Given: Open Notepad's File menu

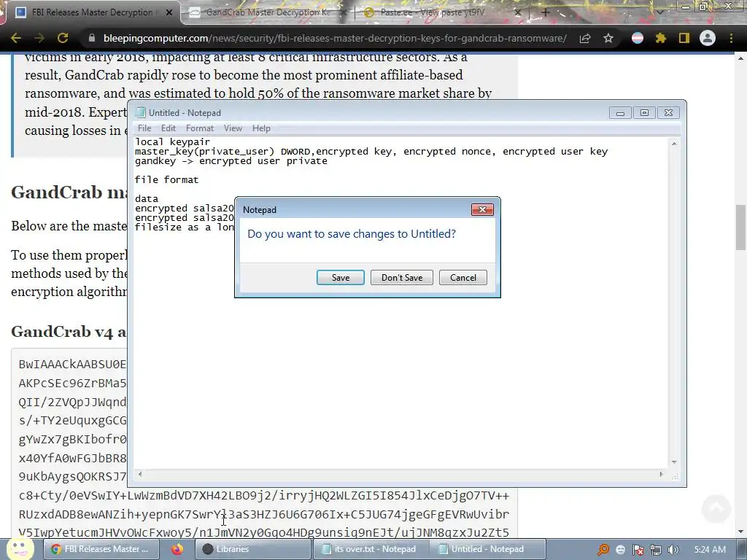Looking at the screenshot, I should pyautogui.click(x=144, y=128).
